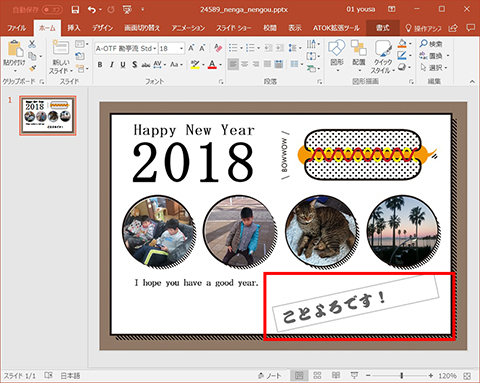Increase font size with large A icon

191,48
